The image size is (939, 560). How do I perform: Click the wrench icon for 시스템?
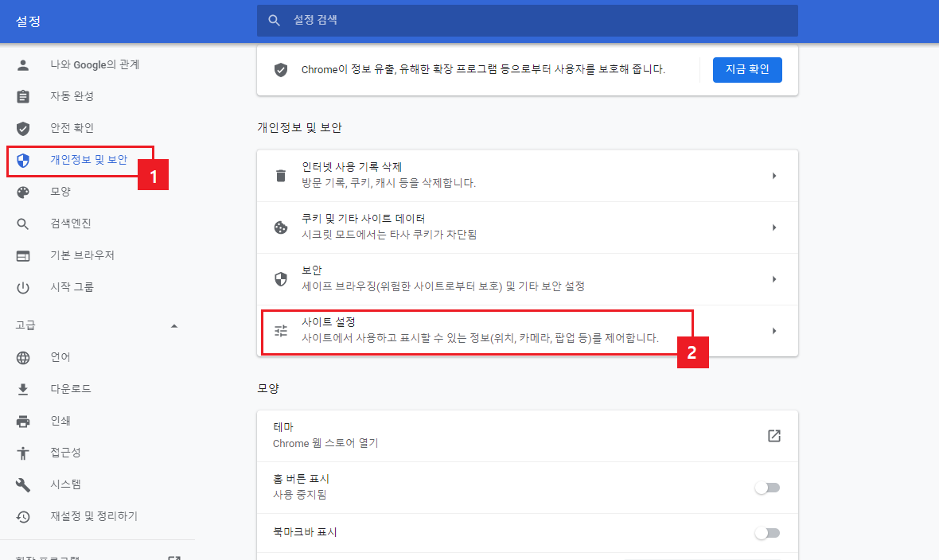tap(23, 484)
